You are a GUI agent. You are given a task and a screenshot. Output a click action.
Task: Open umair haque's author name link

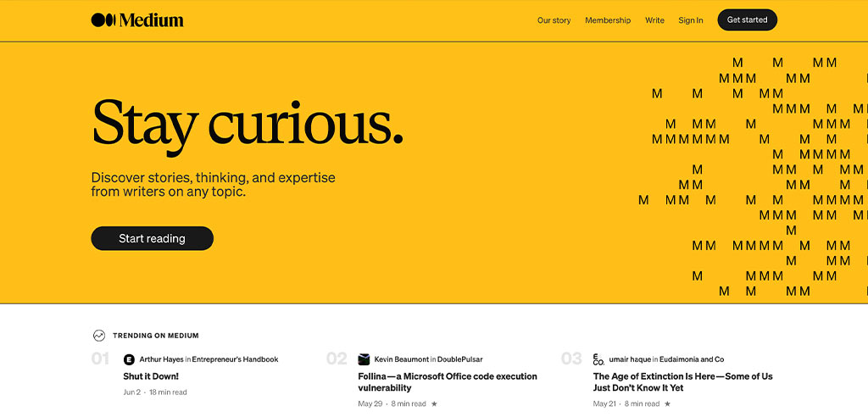click(630, 359)
